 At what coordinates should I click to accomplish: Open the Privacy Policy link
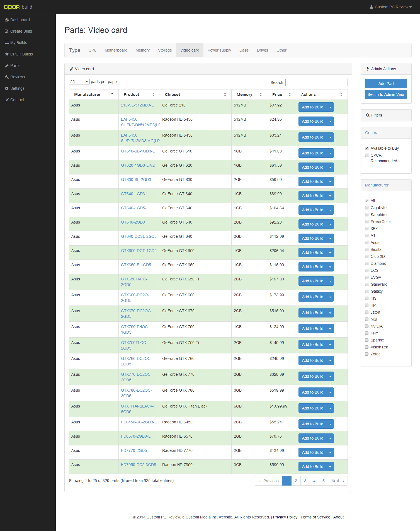click(285, 517)
